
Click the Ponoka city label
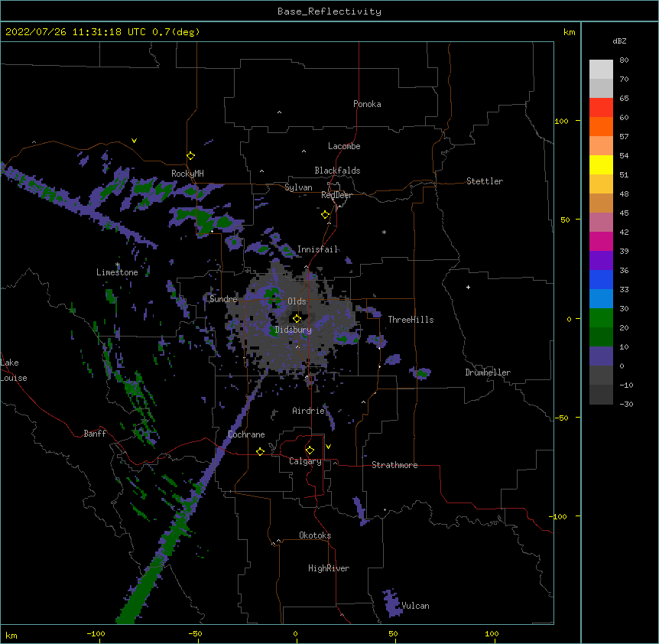tap(367, 104)
